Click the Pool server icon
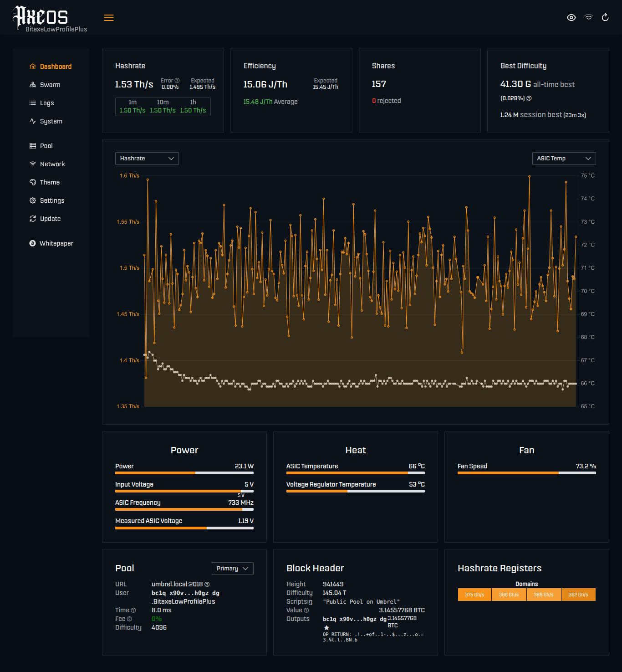Image resolution: width=622 pixels, height=672 pixels. (x=33, y=146)
